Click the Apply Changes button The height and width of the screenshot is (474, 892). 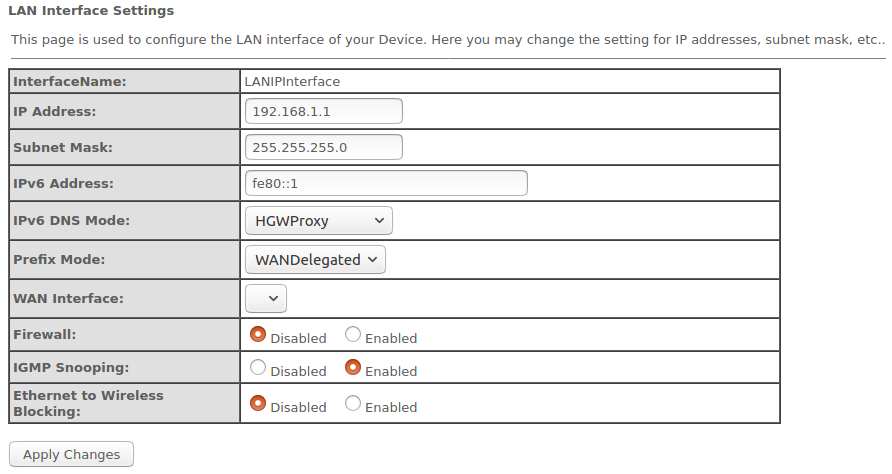coord(71,454)
